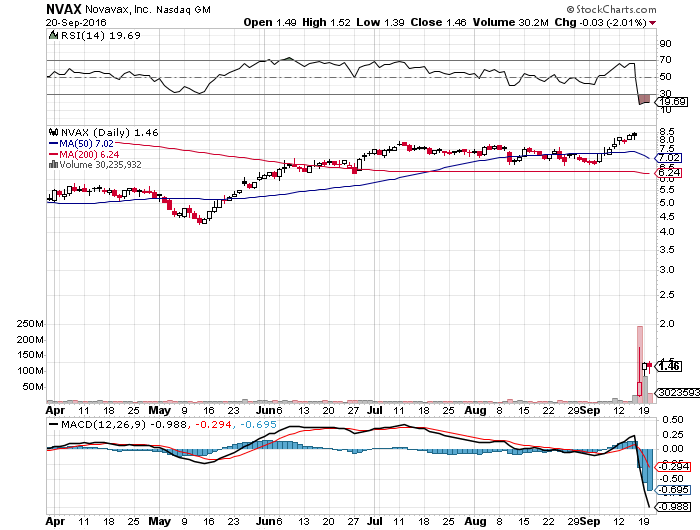Click the red -0.294 tag on MACD axis

(673, 467)
